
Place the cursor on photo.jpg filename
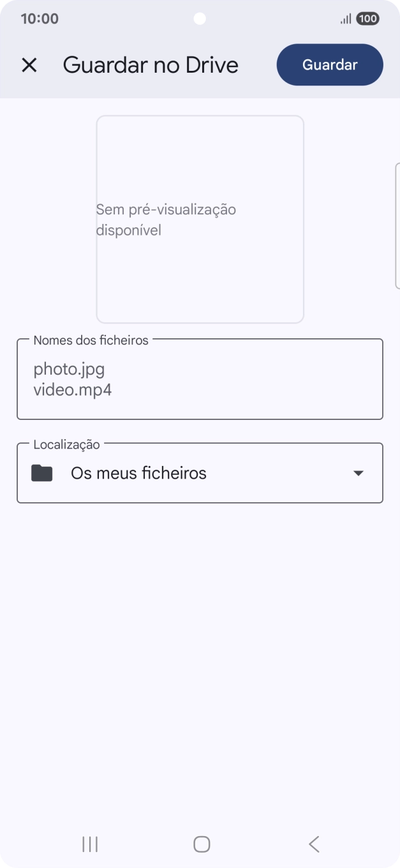point(69,368)
